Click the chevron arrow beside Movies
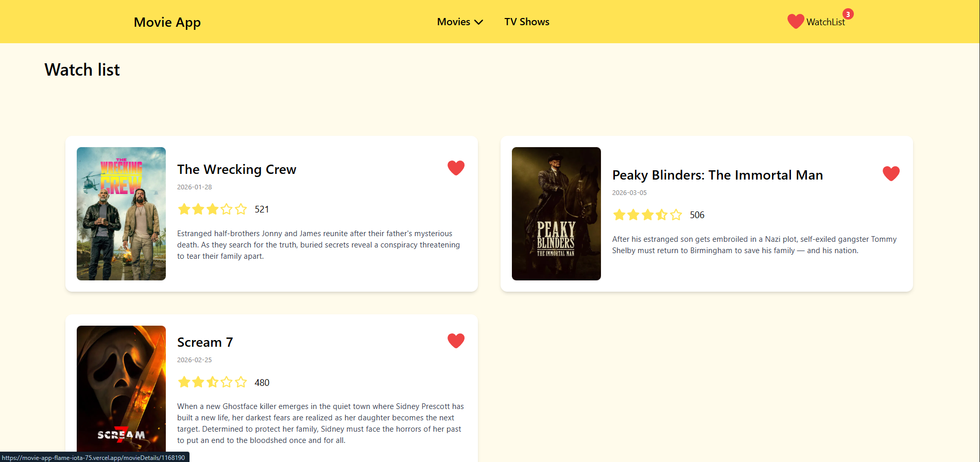The height and width of the screenshot is (462, 980). pos(478,22)
